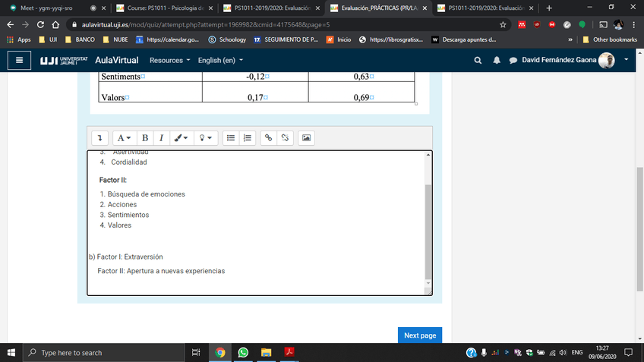The image size is (644, 362).
Task: Open the Windows Start menu
Action: (x=11, y=353)
